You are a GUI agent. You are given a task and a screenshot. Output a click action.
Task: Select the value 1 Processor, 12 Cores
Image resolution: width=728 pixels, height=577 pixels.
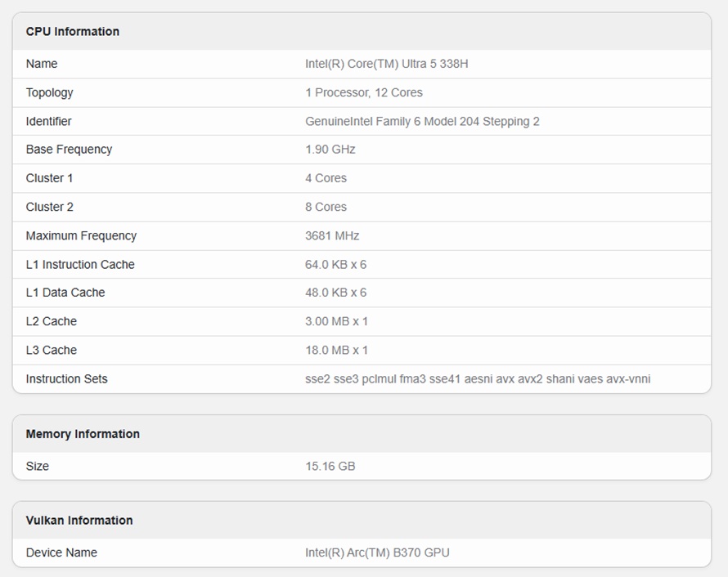click(362, 92)
